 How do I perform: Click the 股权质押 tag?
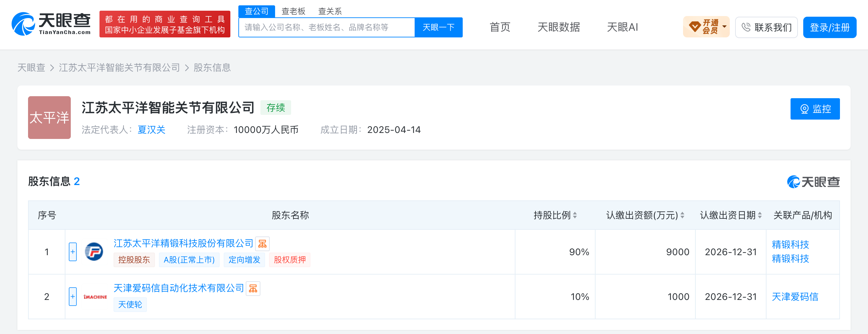290,260
